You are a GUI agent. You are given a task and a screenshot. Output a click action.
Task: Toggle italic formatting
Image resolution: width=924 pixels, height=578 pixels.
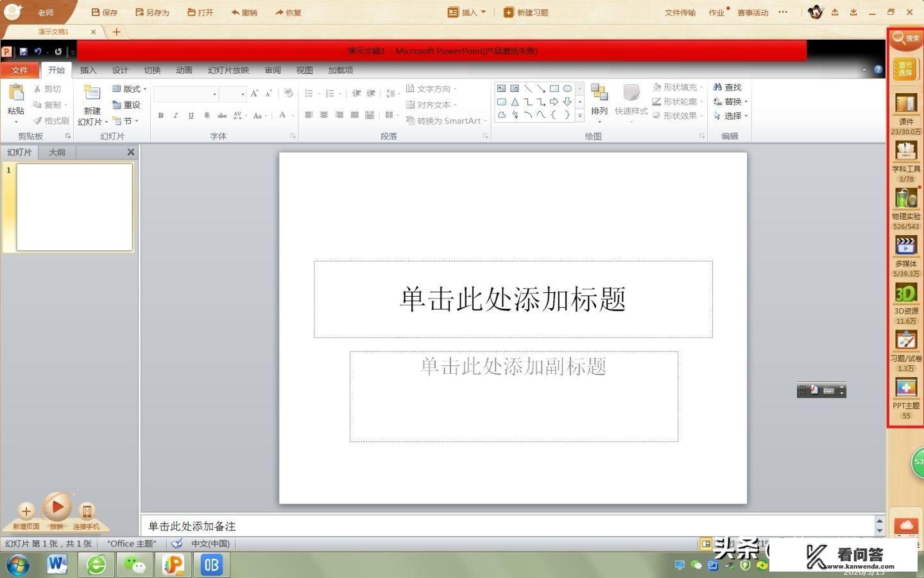pyautogui.click(x=175, y=116)
